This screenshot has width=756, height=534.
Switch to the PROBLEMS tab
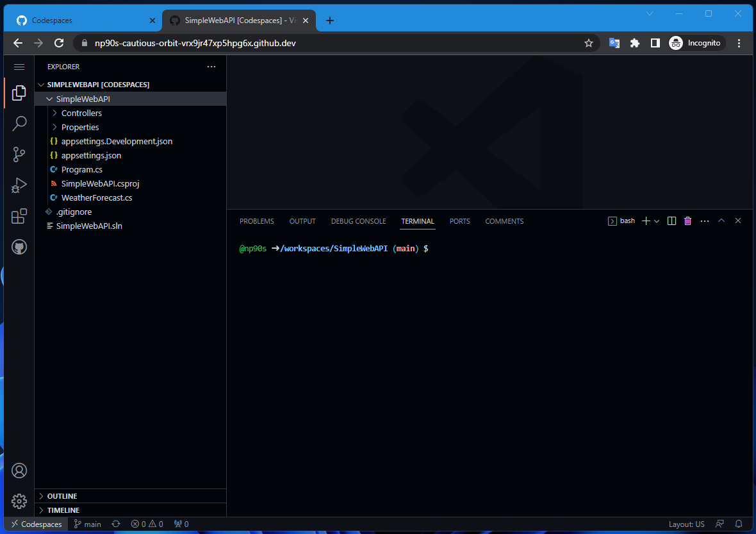tap(256, 221)
